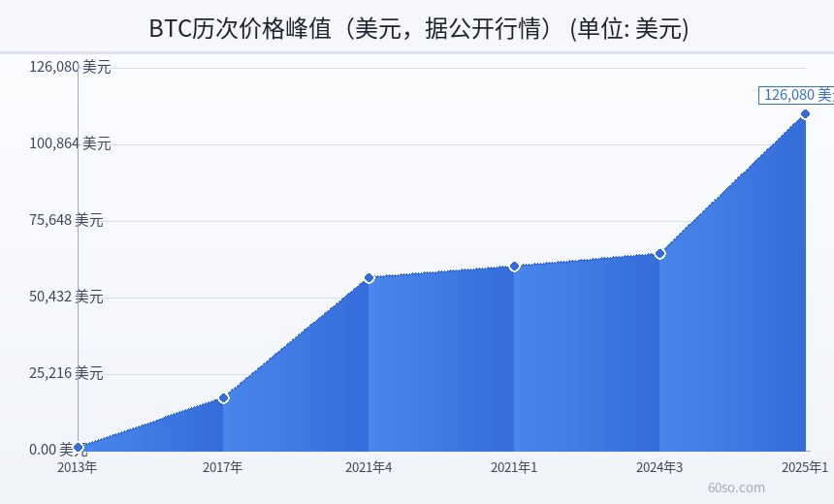Image resolution: width=834 pixels, height=504 pixels.
Task: Click the 2025年1 peak data point
Action: tap(805, 113)
